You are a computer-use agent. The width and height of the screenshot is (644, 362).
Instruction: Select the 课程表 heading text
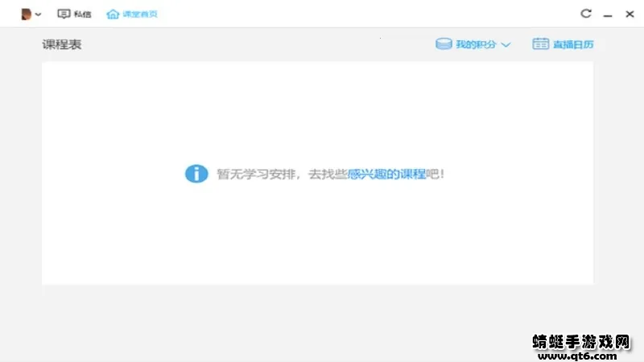(x=62, y=44)
